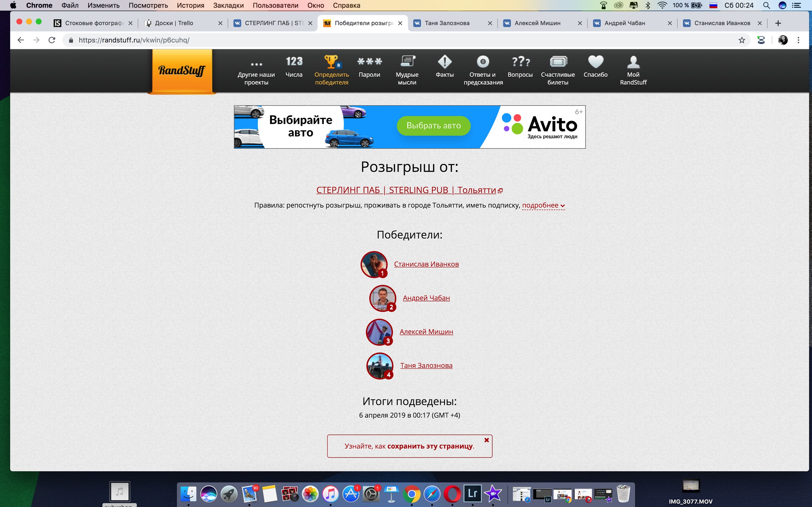This screenshot has height=507, width=812.
Task: Click the Счастливые билеты ticket icon
Action: [558, 62]
